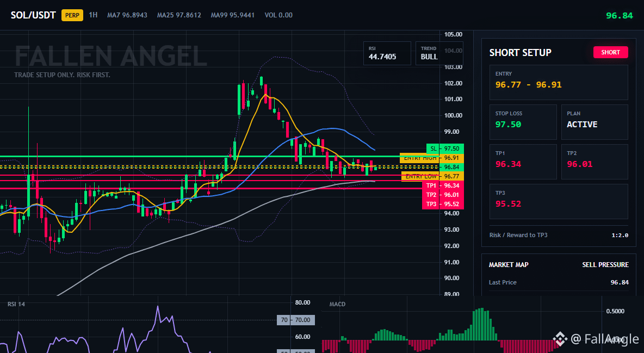Click the VOL 0.00 readout

point(278,15)
